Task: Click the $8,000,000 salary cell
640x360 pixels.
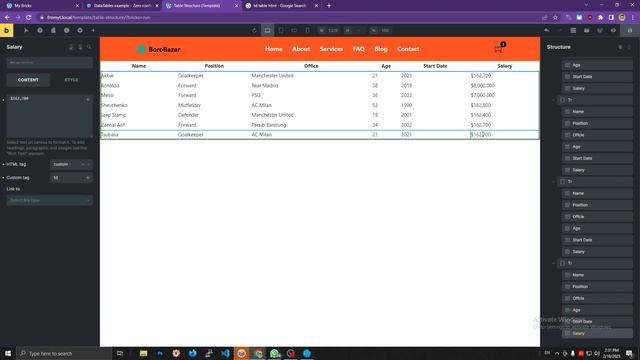Action: point(482,86)
